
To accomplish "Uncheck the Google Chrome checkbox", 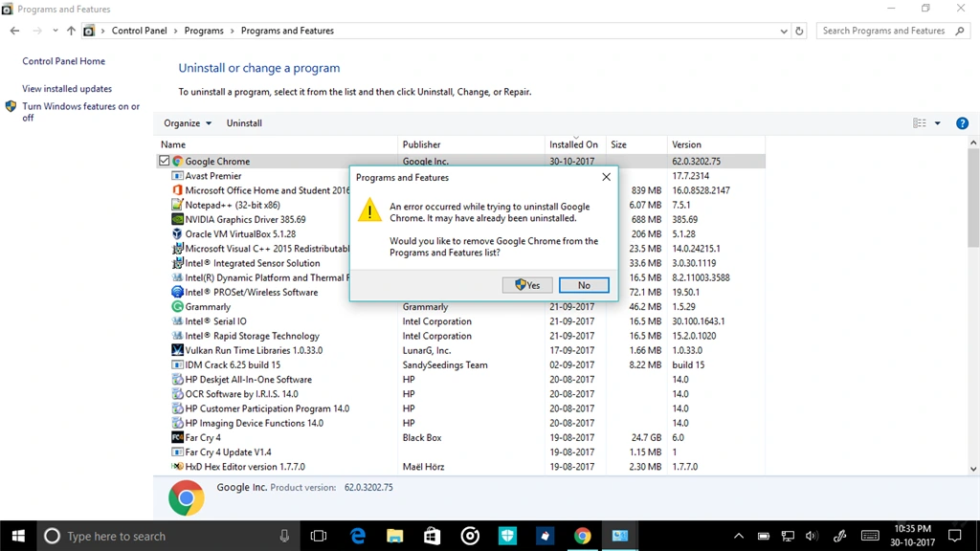I will click(164, 161).
